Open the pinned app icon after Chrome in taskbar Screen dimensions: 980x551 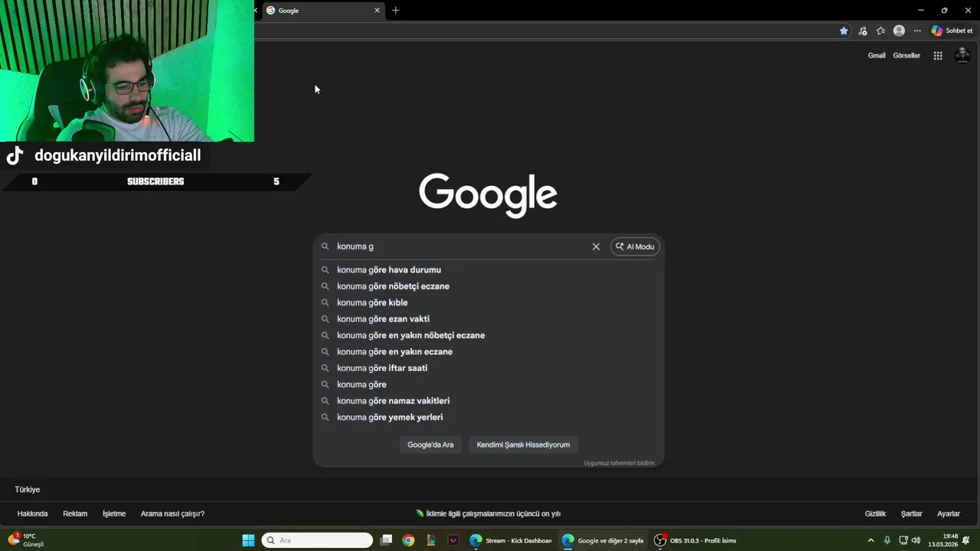coord(431,540)
